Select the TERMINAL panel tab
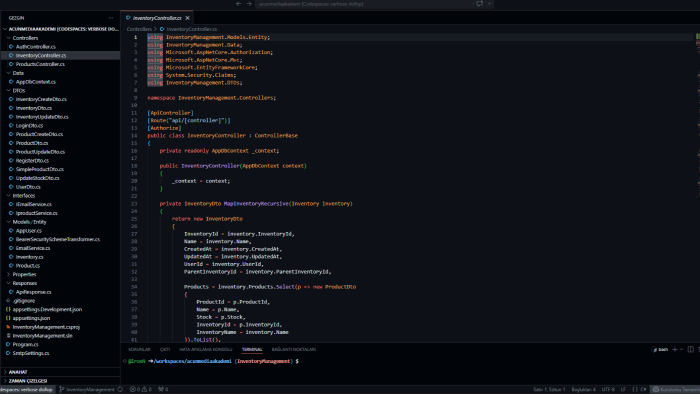 click(252, 349)
